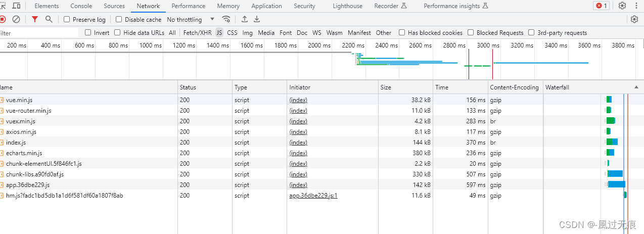Enable Hide data URLs checkbox
This screenshot has width=644, height=234.
tap(117, 32)
